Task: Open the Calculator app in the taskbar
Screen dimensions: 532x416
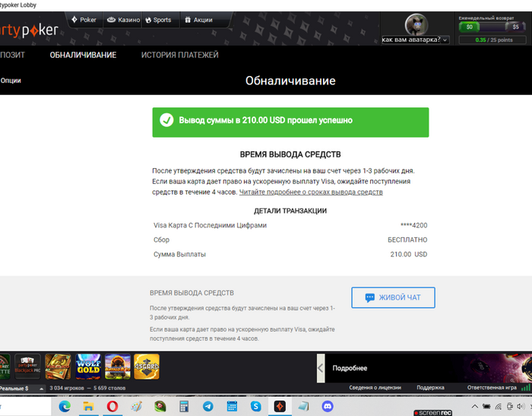Action: tap(184, 406)
